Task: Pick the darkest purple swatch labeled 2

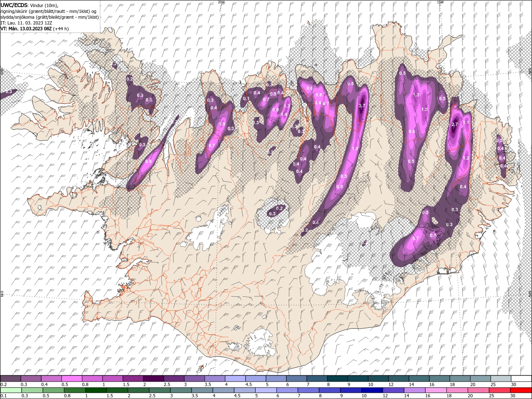Action: coord(153,379)
